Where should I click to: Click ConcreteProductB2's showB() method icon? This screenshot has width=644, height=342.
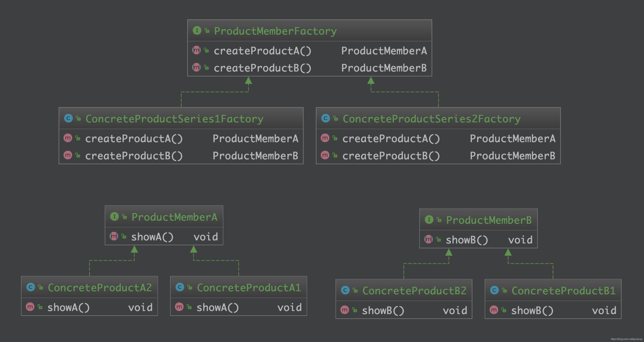345,310
